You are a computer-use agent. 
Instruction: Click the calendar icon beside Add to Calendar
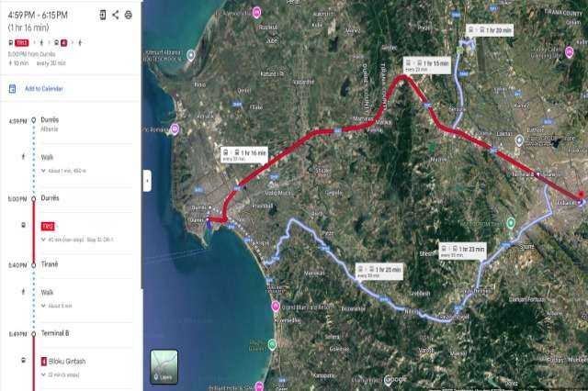coord(12,89)
